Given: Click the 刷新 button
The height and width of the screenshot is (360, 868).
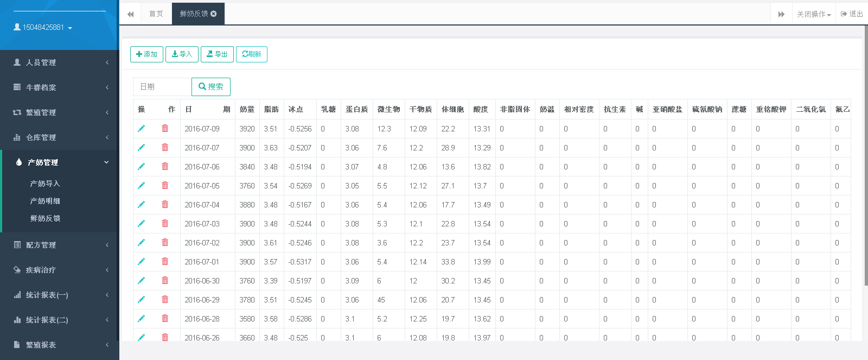Looking at the screenshot, I should pyautogui.click(x=252, y=54).
